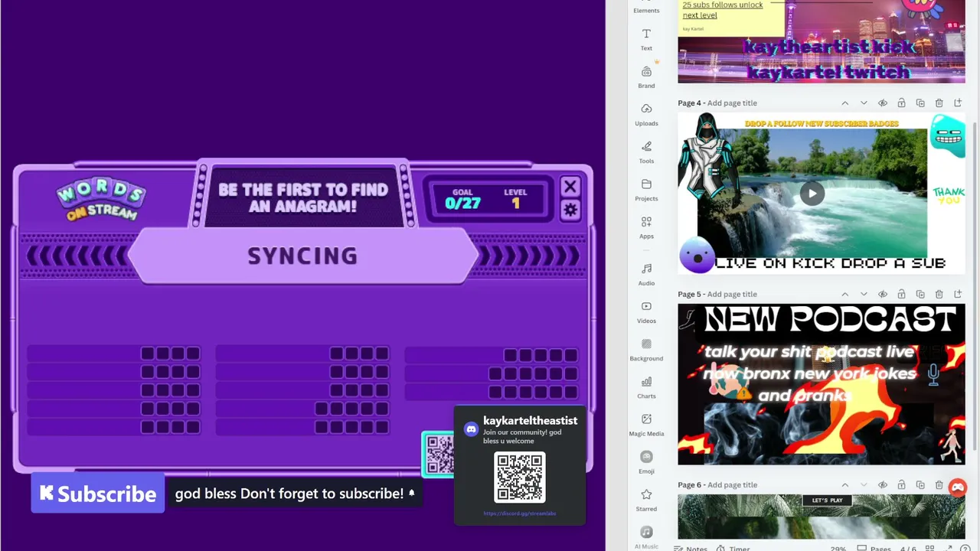Open the Charts panel
The width and height of the screenshot is (980, 551).
(x=646, y=387)
